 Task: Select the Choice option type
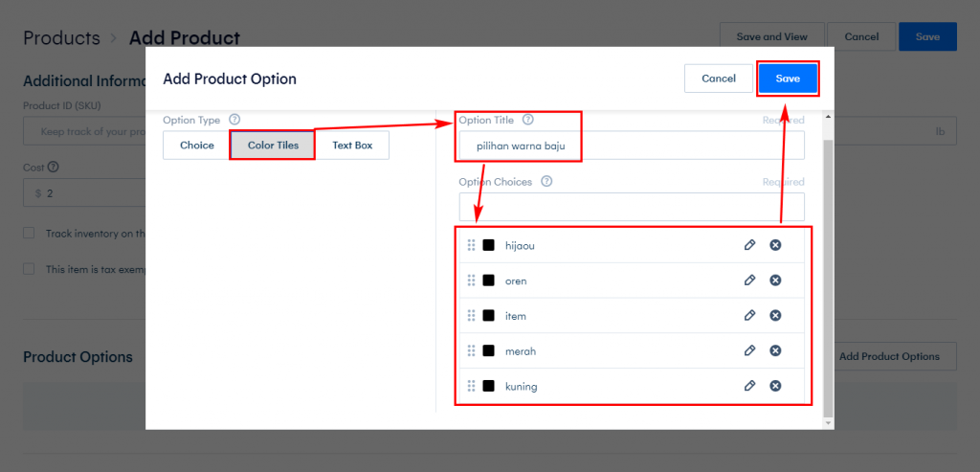[x=197, y=145]
